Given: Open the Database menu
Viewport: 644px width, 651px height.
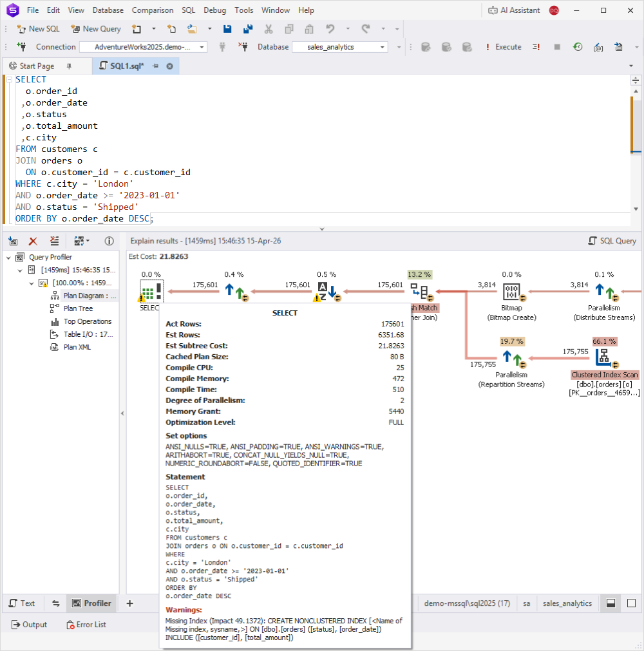Looking at the screenshot, I should click(108, 10).
